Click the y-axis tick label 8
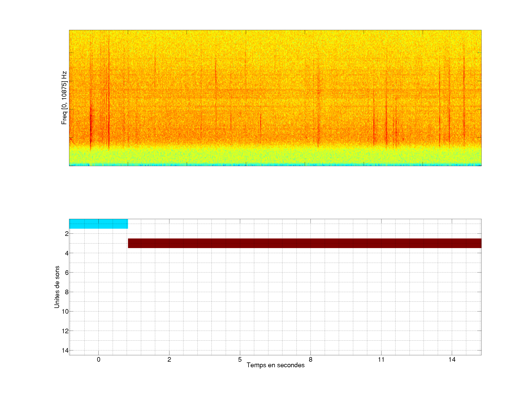Image resolution: width=532 pixels, height=399 pixels. click(x=67, y=292)
